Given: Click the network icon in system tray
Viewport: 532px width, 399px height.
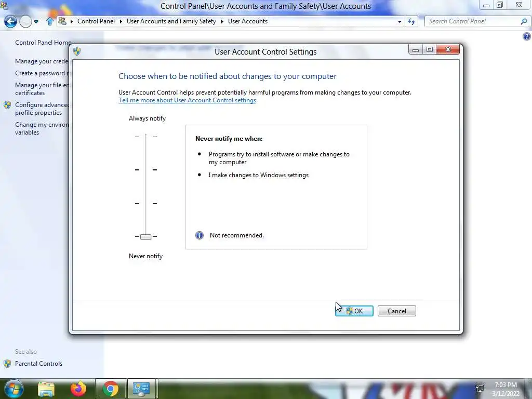Looking at the screenshot, I should tap(480, 389).
